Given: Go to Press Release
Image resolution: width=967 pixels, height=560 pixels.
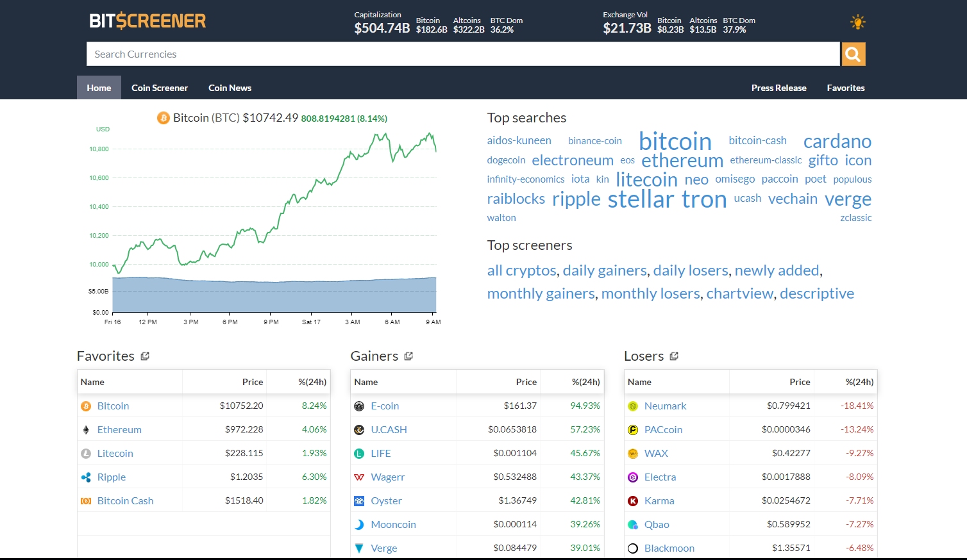Looking at the screenshot, I should pos(779,88).
